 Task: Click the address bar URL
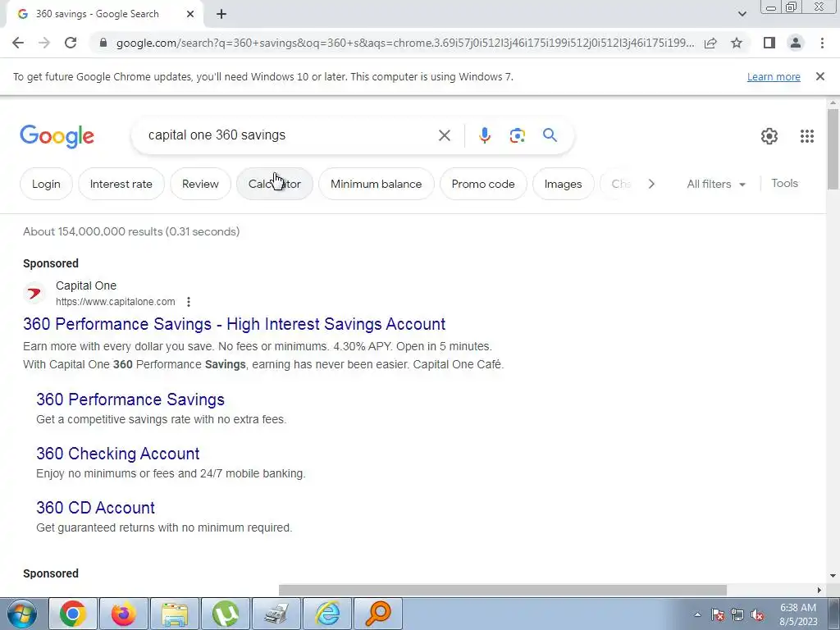pos(404,43)
